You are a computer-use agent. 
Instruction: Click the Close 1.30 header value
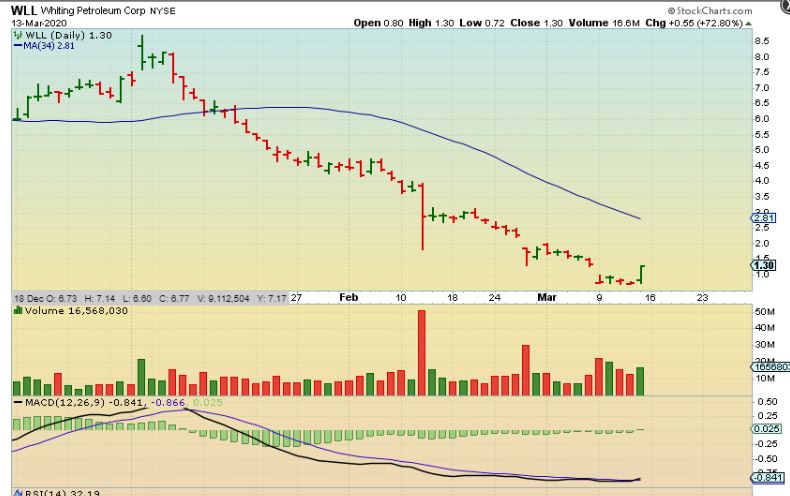537,23
